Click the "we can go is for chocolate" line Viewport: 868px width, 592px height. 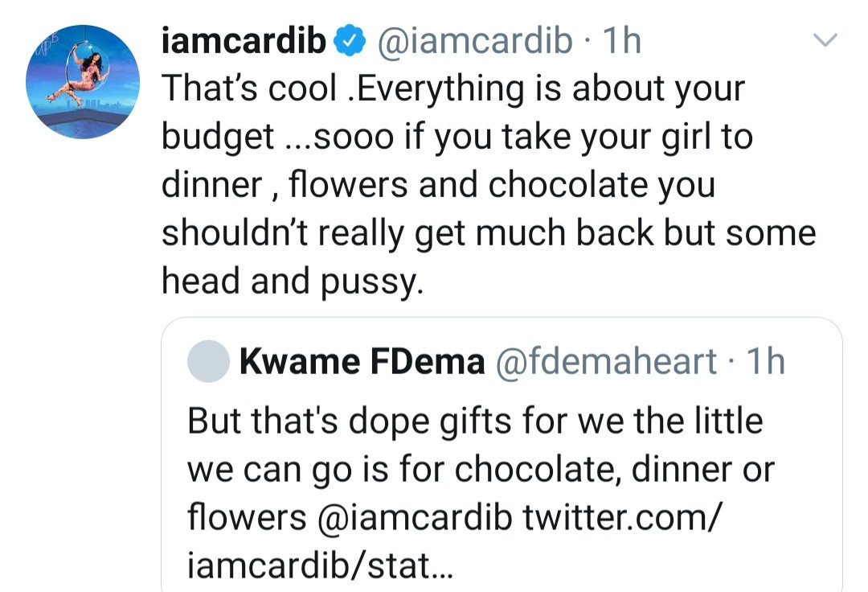[481, 469]
